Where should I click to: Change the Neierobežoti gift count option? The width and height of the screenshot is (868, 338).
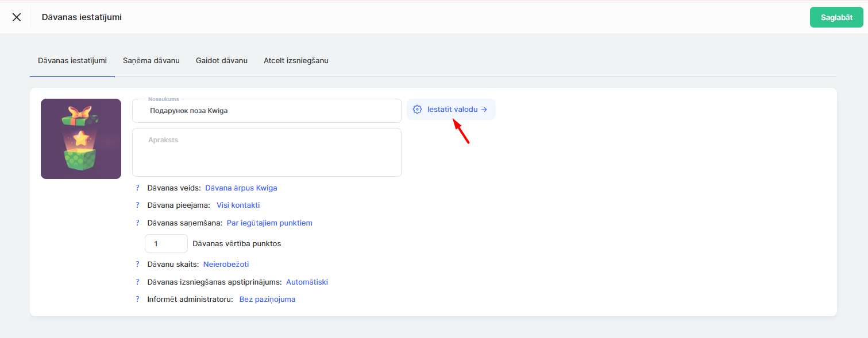click(x=226, y=265)
